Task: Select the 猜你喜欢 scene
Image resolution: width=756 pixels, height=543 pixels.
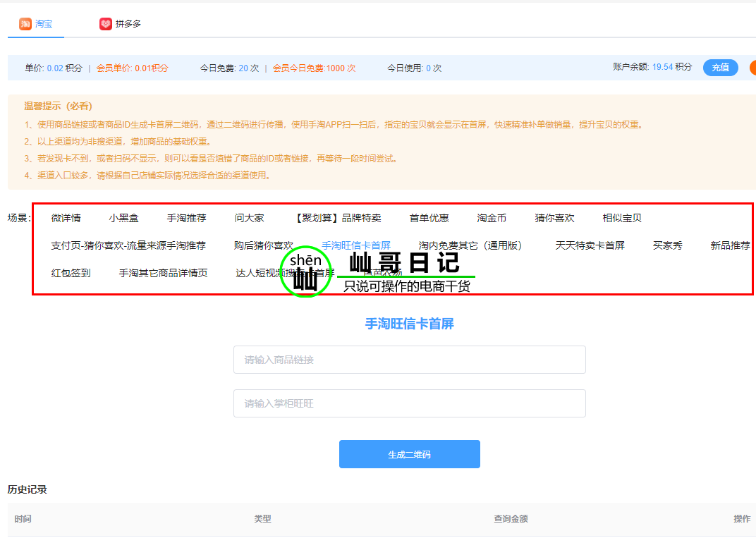Action: [x=554, y=218]
